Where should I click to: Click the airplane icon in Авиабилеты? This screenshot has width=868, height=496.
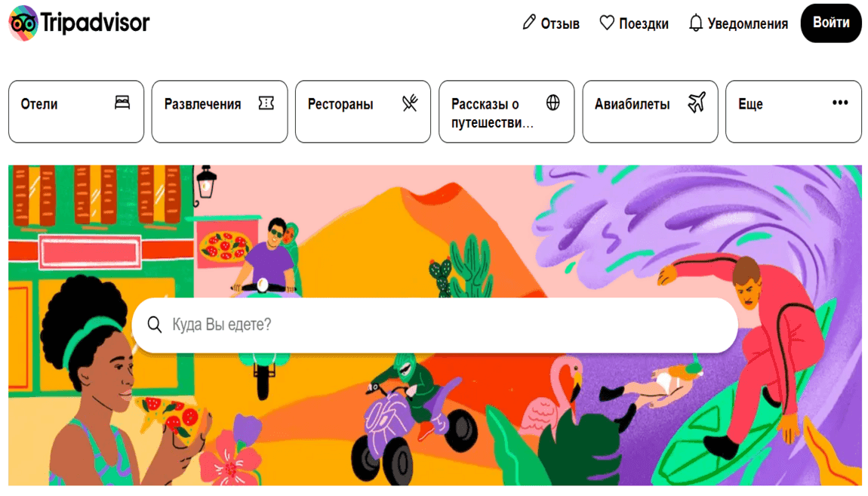[x=697, y=103]
